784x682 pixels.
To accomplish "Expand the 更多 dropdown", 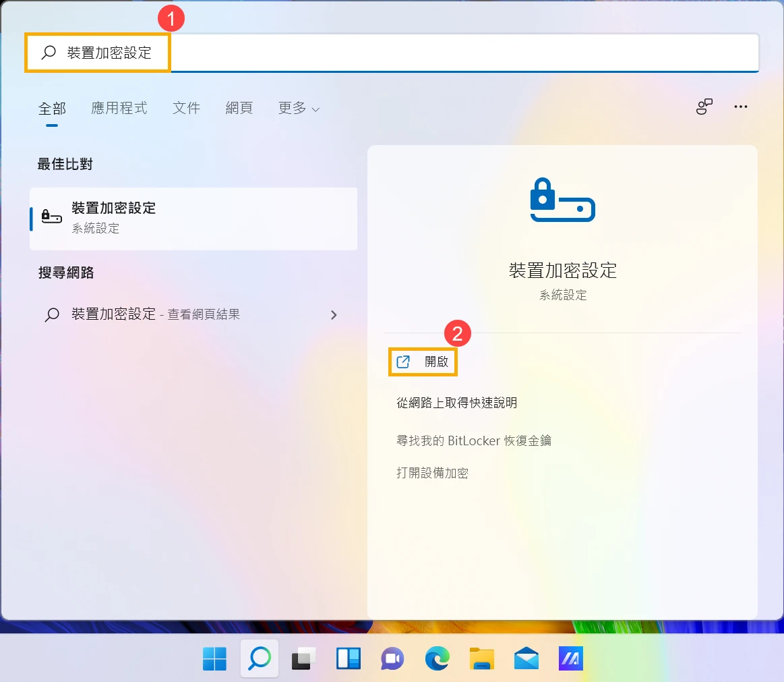I will 299,107.
